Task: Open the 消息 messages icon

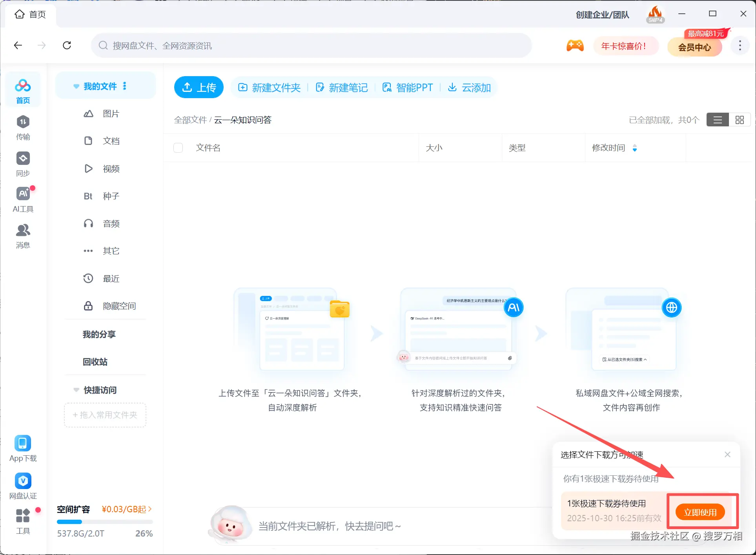Action: click(x=23, y=230)
